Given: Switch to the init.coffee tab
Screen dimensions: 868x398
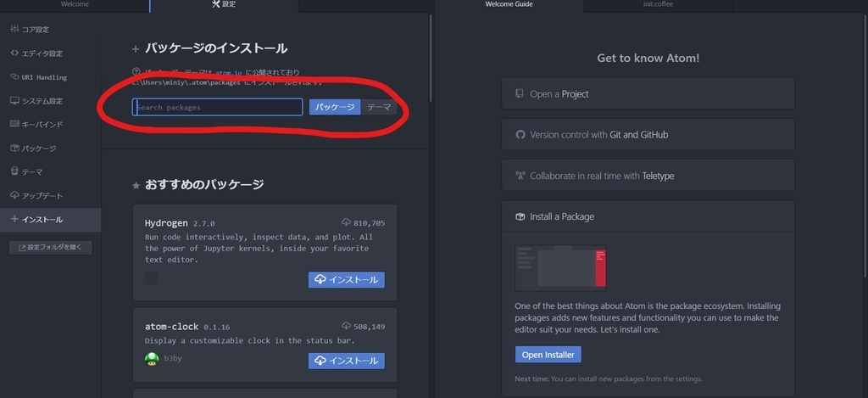Looking at the screenshot, I should pos(658,4).
